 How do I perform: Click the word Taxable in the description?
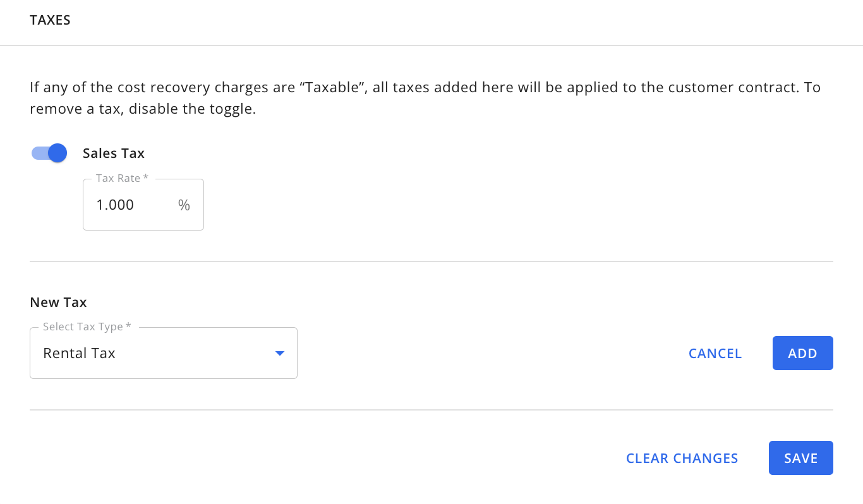click(332, 87)
